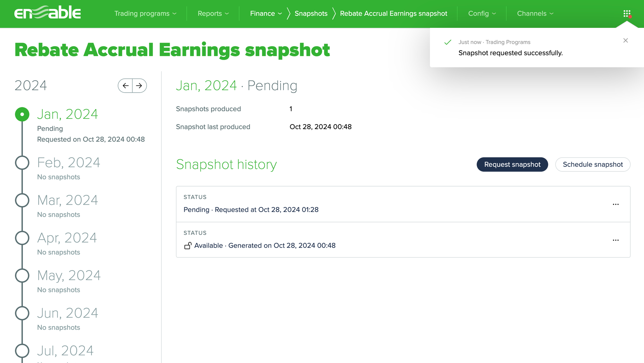Select the Feb, 2024 timeline circle
Screen dimensions: 644x363
pos(22,163)
